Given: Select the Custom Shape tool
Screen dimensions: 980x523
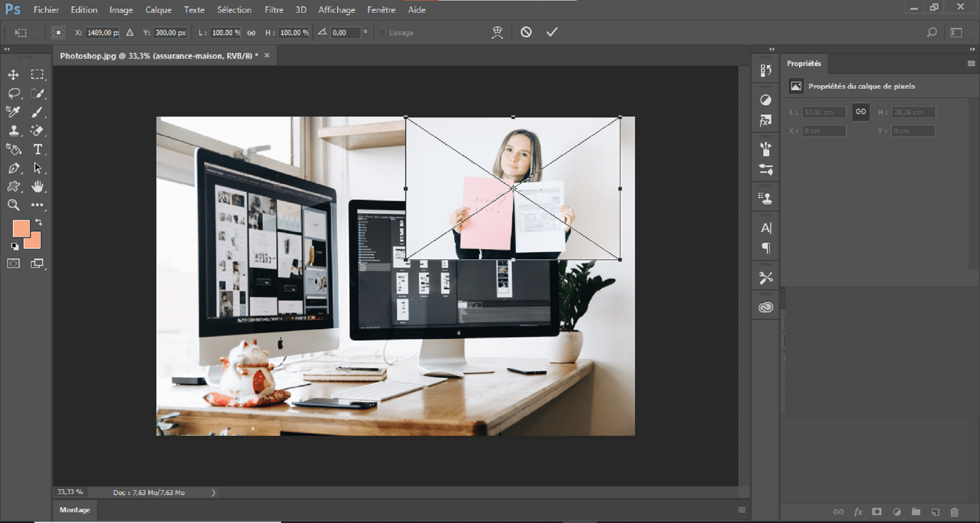Looking at the screenshot, I should [x=14, y=187].
